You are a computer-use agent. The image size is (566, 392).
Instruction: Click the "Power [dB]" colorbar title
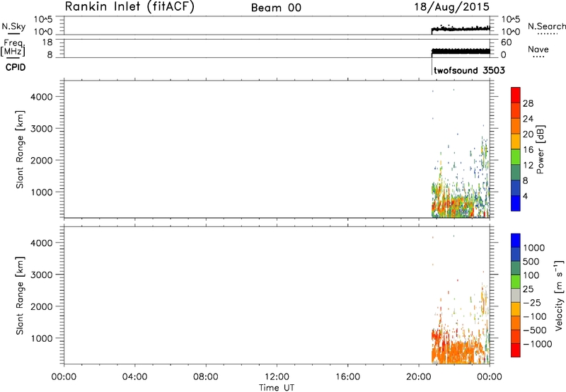pyautogui.click(x=540, y=149)
